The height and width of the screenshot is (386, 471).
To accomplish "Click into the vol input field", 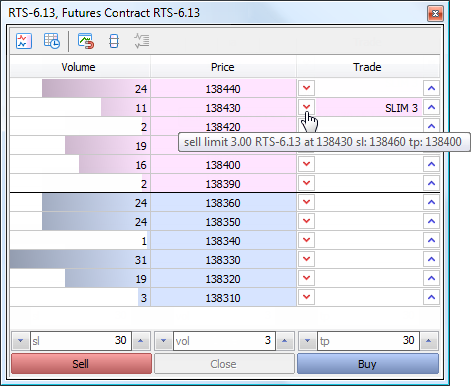I will coord(224,341).
